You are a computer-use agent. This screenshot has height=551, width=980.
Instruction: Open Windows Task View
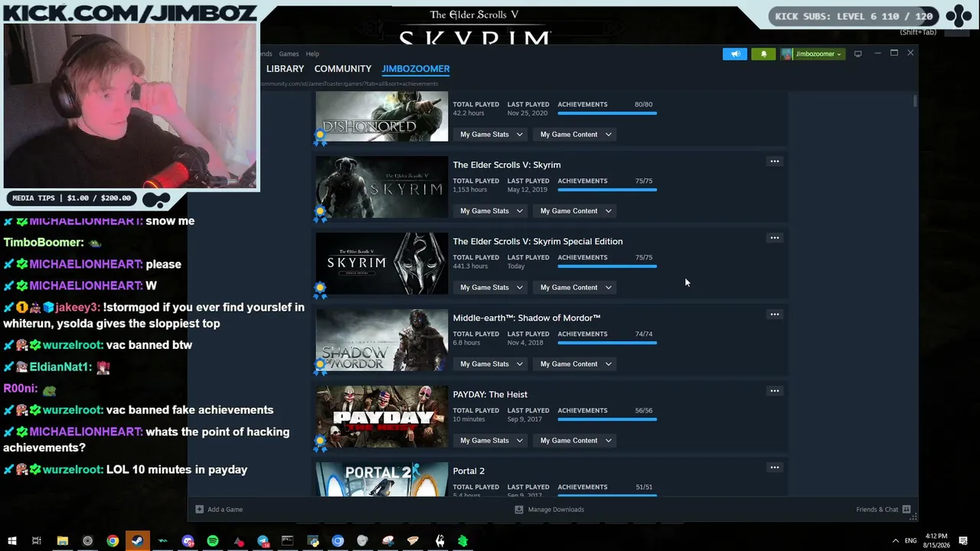[x=36, y=541]
